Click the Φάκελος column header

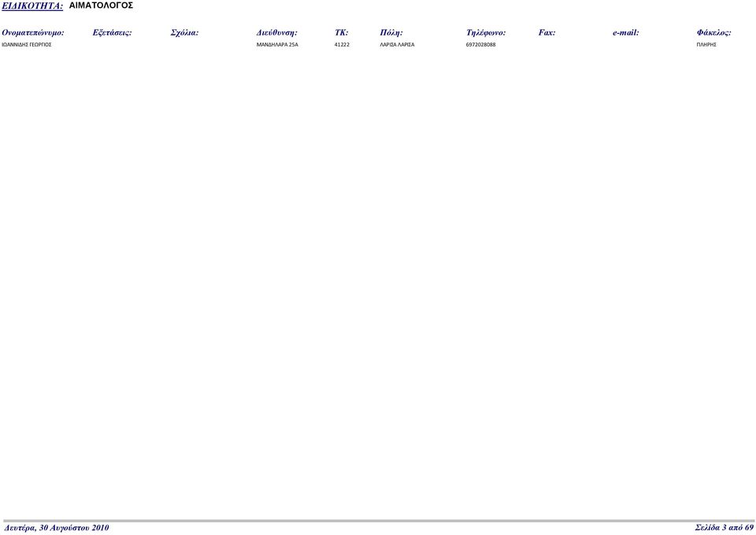point(713,33)
